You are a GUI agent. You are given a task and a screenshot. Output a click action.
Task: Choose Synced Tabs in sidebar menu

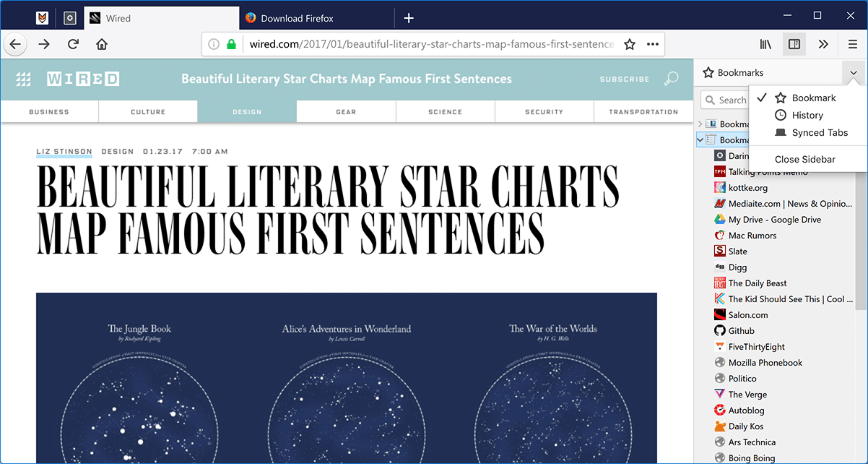807,133
